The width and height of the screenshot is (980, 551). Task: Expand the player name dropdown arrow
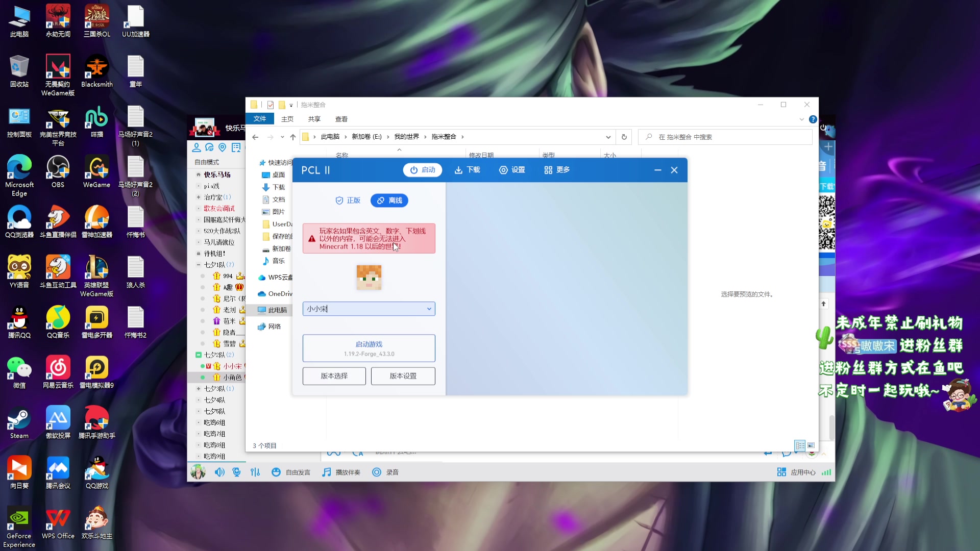pos(429,309)
